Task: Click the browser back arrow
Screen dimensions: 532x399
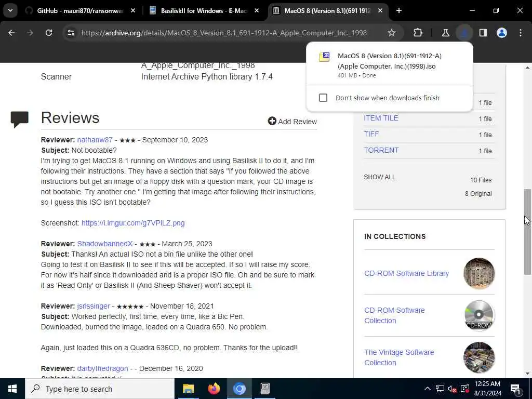Action: [x=11, y=33]
